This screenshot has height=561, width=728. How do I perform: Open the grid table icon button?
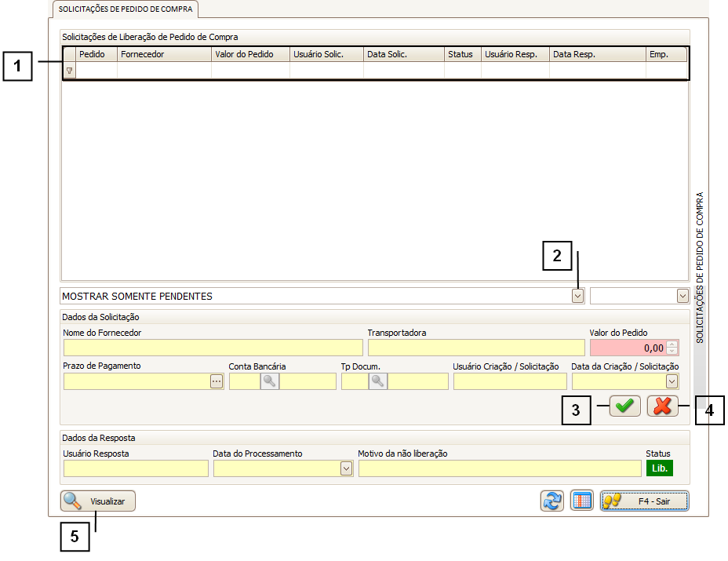(x=581, y=501)
